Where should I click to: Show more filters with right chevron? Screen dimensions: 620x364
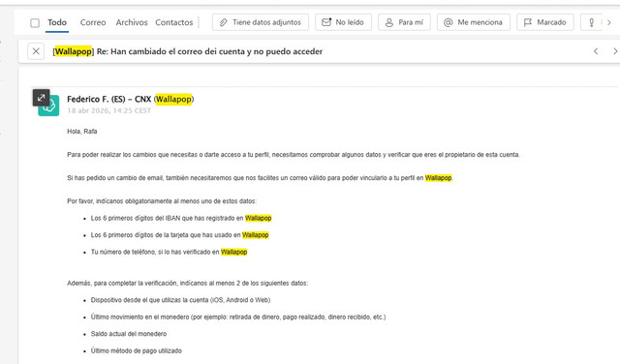point(609,22)
